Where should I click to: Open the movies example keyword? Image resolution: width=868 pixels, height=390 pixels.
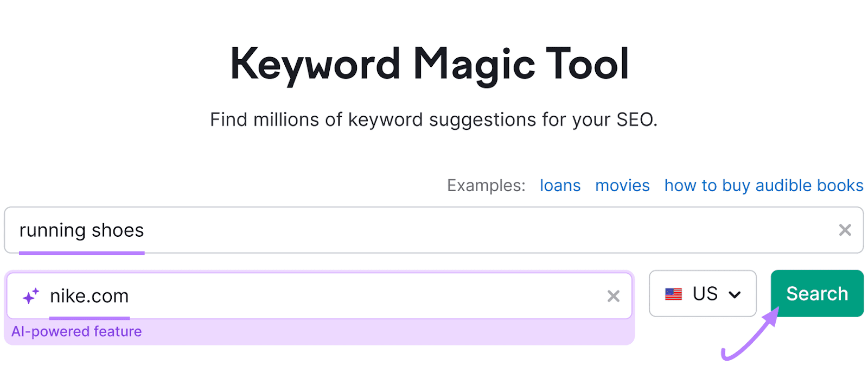622,185
